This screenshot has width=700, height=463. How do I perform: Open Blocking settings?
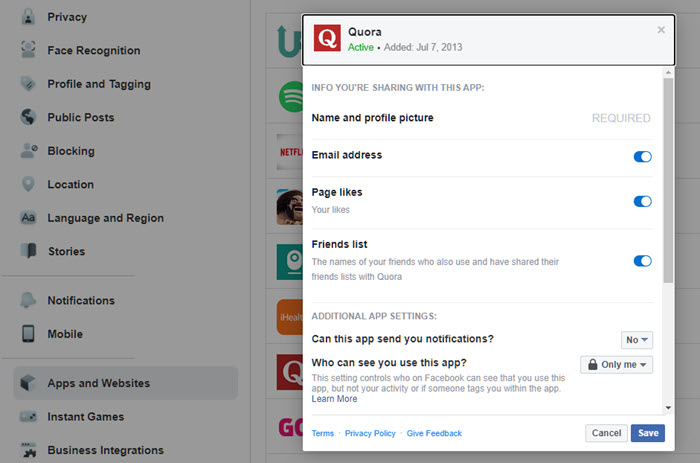pos(71,151)
